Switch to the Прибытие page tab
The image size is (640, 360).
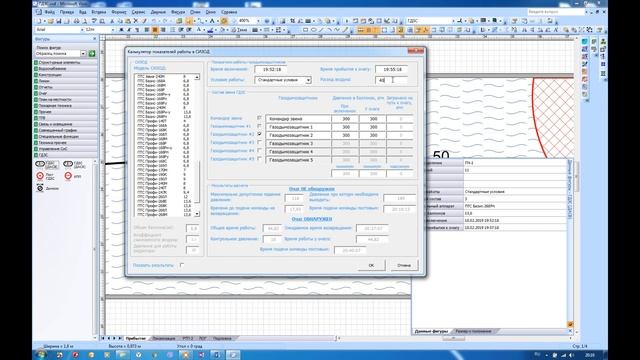[x=136, y=338]
